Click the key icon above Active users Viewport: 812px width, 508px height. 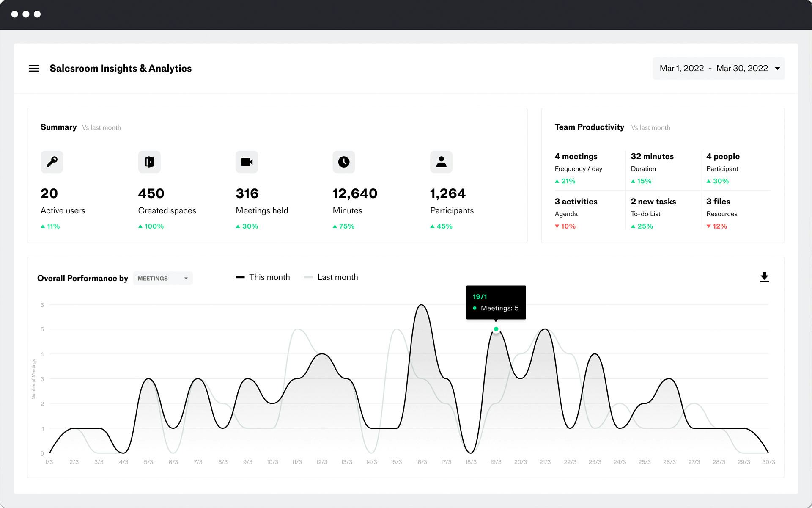click(52, 162)
